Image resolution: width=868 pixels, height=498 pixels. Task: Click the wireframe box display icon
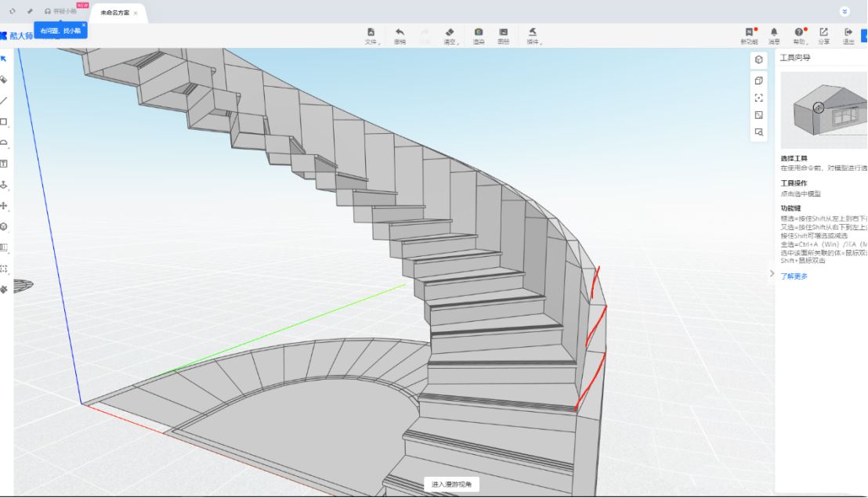click(x=759, y=81)
